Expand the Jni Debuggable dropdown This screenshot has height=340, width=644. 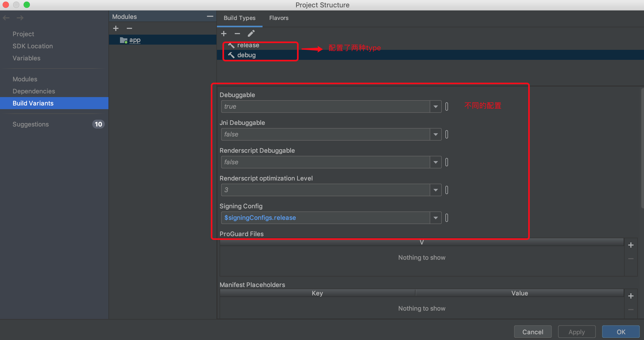(435, 134)
